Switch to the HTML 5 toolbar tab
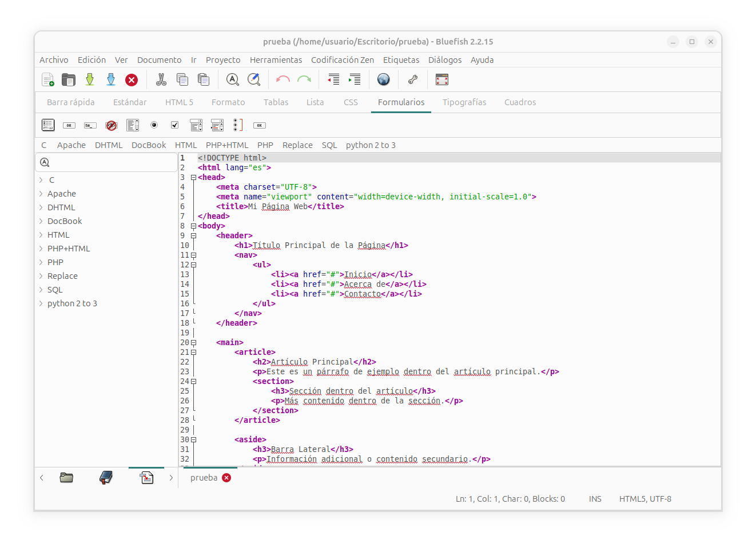This screenshot has height=548, width=756. (x=179, y=102)
